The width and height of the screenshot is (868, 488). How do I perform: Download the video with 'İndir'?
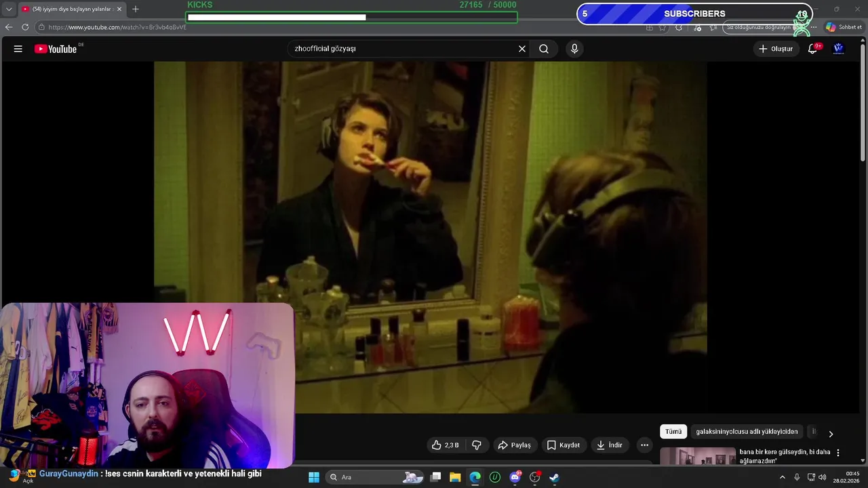(610, 445)
